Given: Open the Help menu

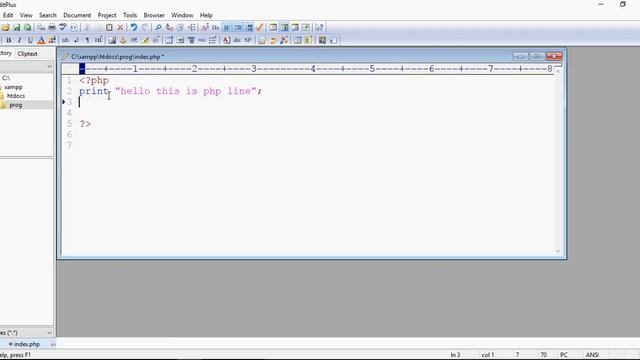Looking at the screenshot, I should click(206, 15).
